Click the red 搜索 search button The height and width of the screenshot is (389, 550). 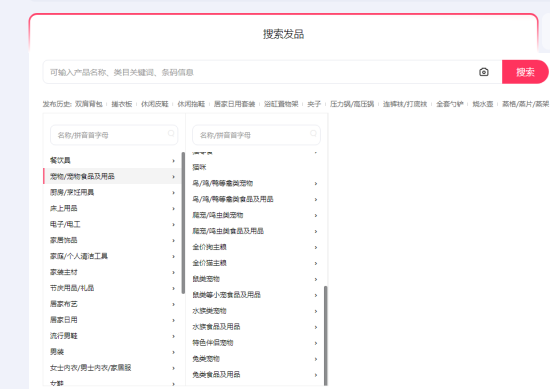[x=525, y=72]
